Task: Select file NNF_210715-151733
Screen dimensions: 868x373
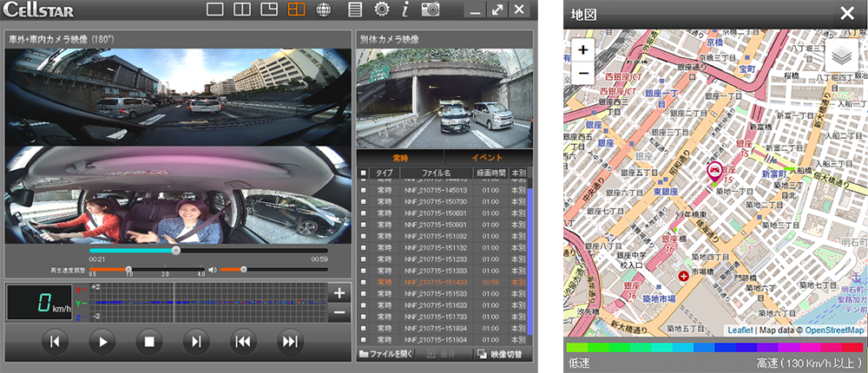Action: pos(437,317)
